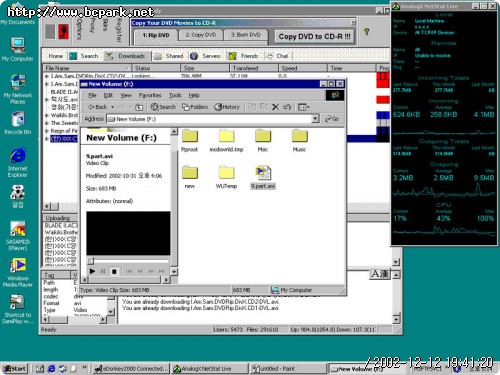Click Search in eDonkey toolbar

(84, 56)
